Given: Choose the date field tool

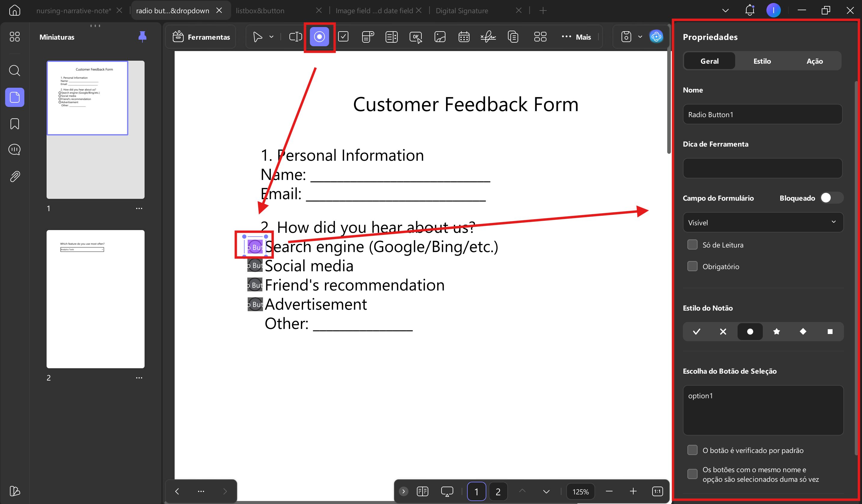Looking at the screenshot, I should click(464, 37).
